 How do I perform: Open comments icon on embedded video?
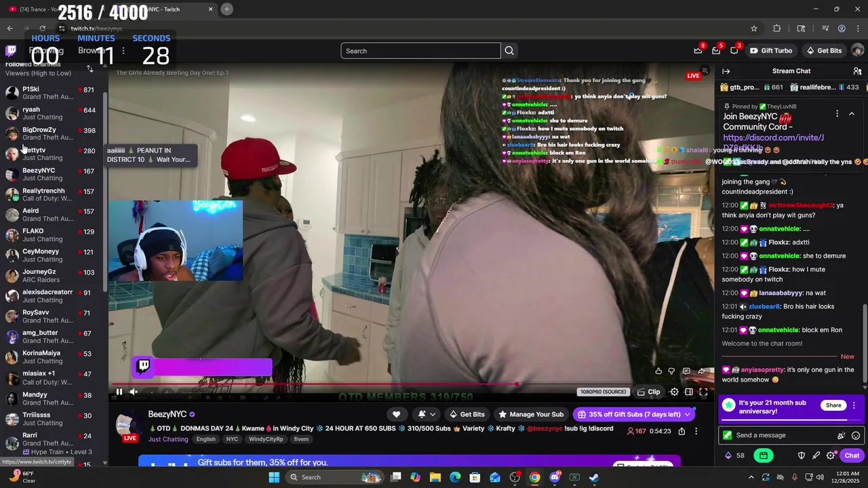click(x=686, y=371)
